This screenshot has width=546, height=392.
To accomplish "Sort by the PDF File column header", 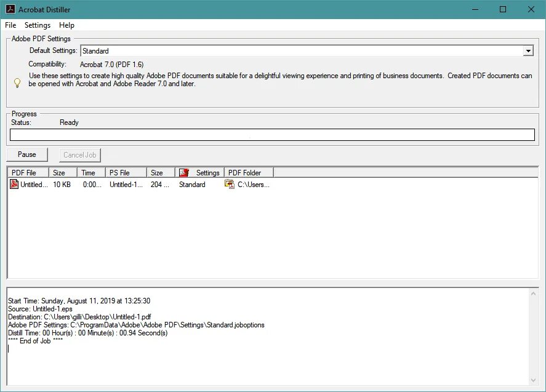I will click(x=28, y=173).
